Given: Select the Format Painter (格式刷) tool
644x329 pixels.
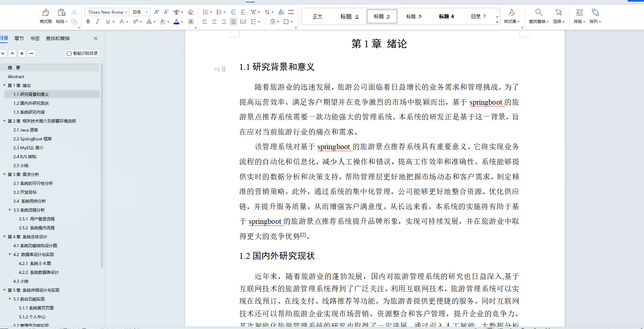Looking at the screenshot, I should (45, 14).
